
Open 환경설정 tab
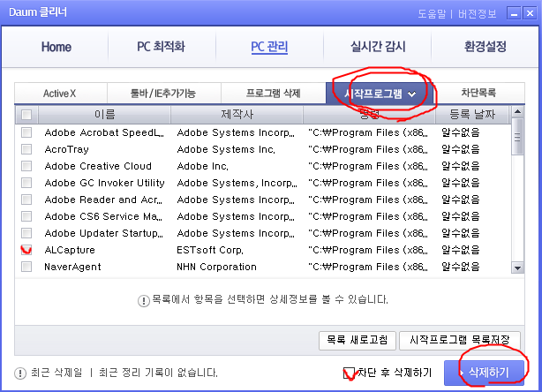point(485,47)
